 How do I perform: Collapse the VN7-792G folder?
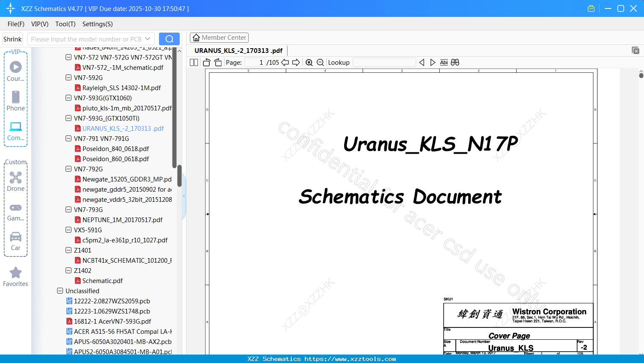pyautogui.click(x=69, y=169)
